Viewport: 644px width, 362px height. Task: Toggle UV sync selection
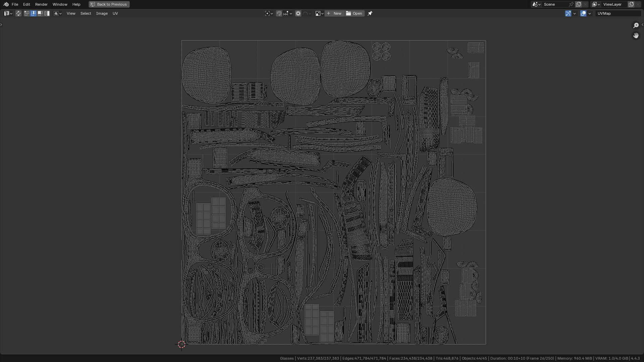click(18, 13)
